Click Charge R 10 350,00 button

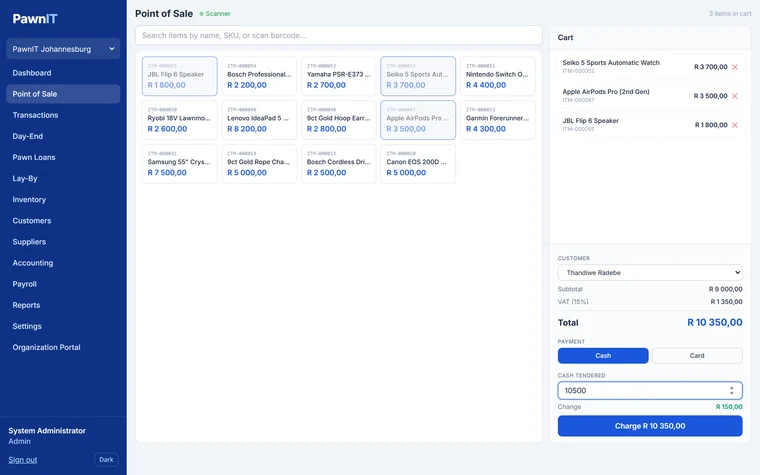coord(649,426)
